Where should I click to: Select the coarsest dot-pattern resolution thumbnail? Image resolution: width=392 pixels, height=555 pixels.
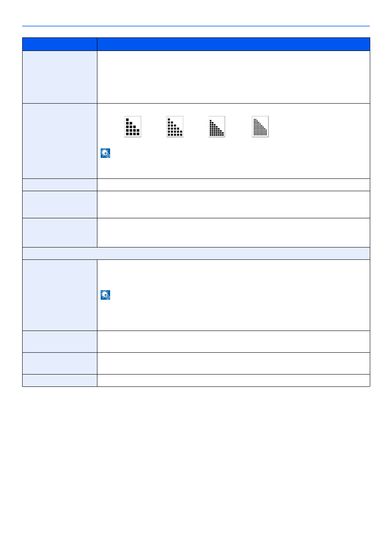[x=133, y=127]
